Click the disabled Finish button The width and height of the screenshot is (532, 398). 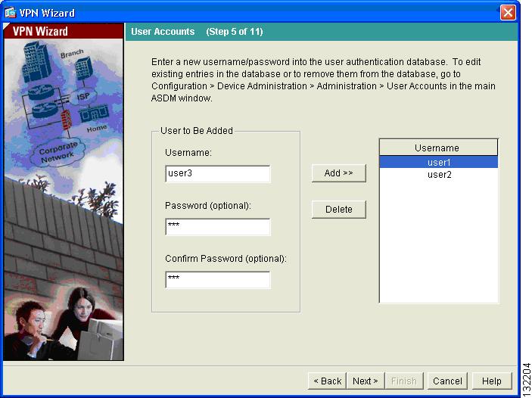click(404, 381)
